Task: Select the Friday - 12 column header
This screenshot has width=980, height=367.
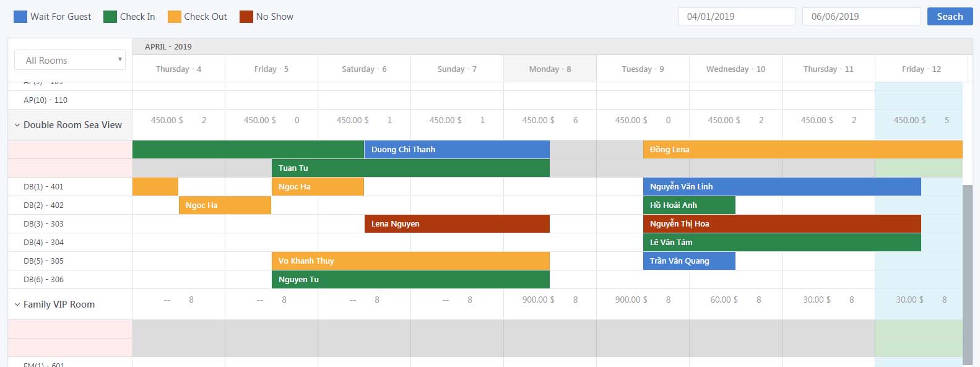Action: point(921,69)
